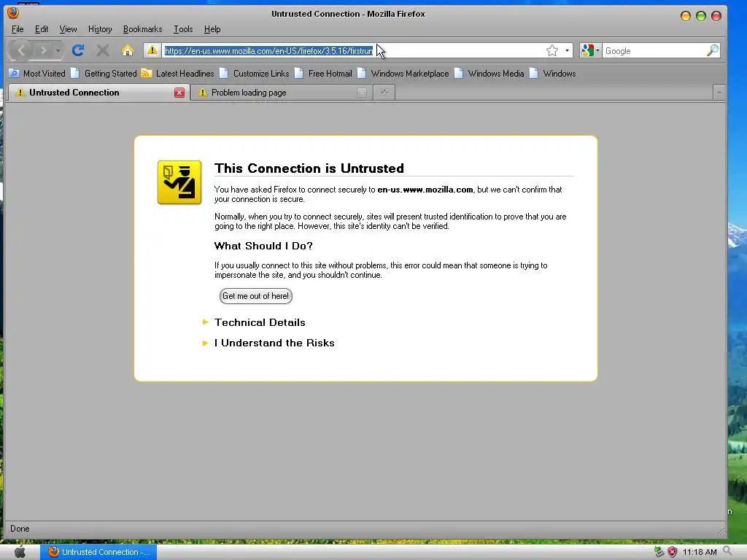The height and width of the screenshot is (560, 747).
Task: Close the Problem loading page tab
Action: 362,93
